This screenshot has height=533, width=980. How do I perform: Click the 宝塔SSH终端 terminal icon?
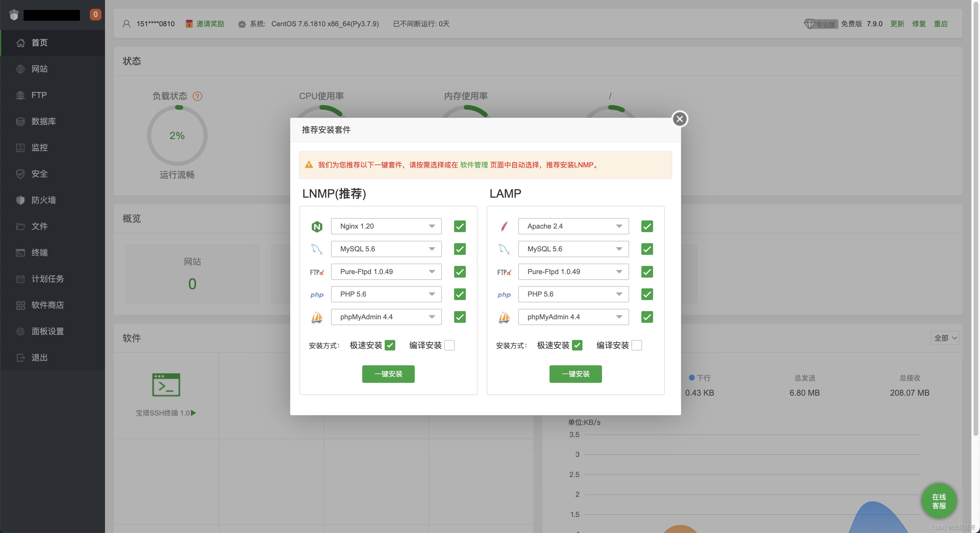166,385
